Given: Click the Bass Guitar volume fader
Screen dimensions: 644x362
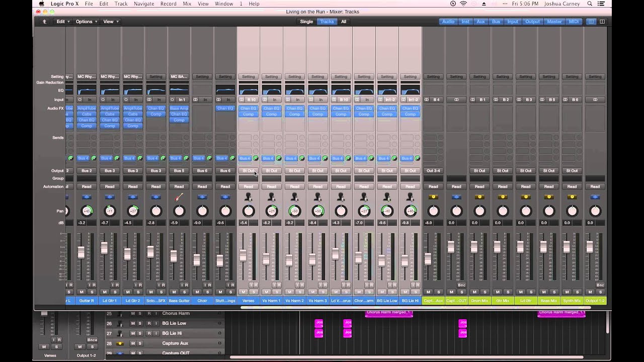Looking at the screenshot, I should click(x=174, y=256).
